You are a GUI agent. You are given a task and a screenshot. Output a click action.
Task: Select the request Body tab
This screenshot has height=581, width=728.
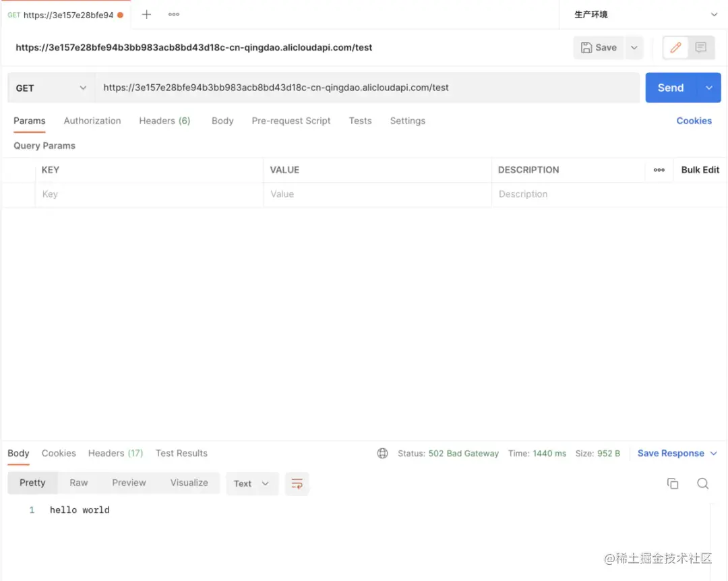[222, 121]
